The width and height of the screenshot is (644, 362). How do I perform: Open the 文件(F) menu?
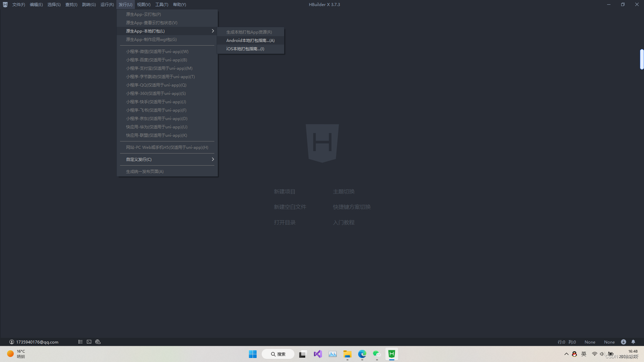click(19, 5)
